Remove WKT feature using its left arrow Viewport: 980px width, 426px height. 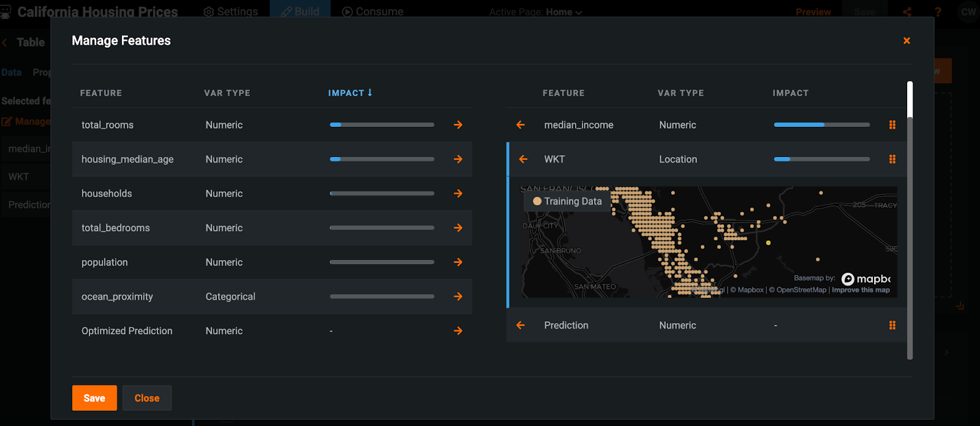(x=523, y=159)
